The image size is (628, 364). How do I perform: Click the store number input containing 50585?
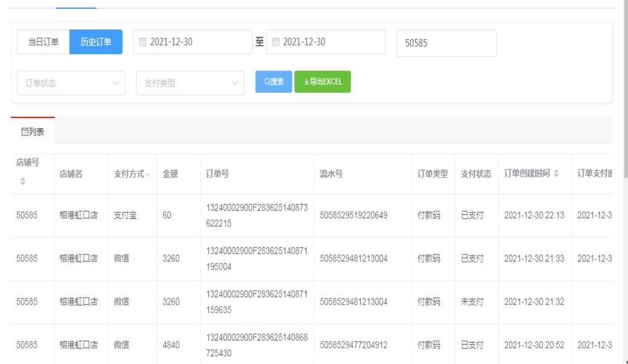(446, 43)
